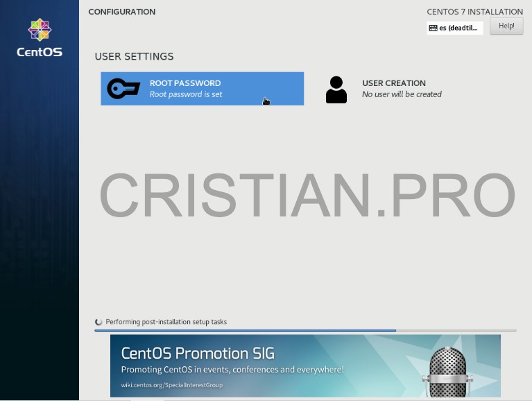Click the CentOS logo in sidebar
Screen dimensions: 532x401
[40, 37]
